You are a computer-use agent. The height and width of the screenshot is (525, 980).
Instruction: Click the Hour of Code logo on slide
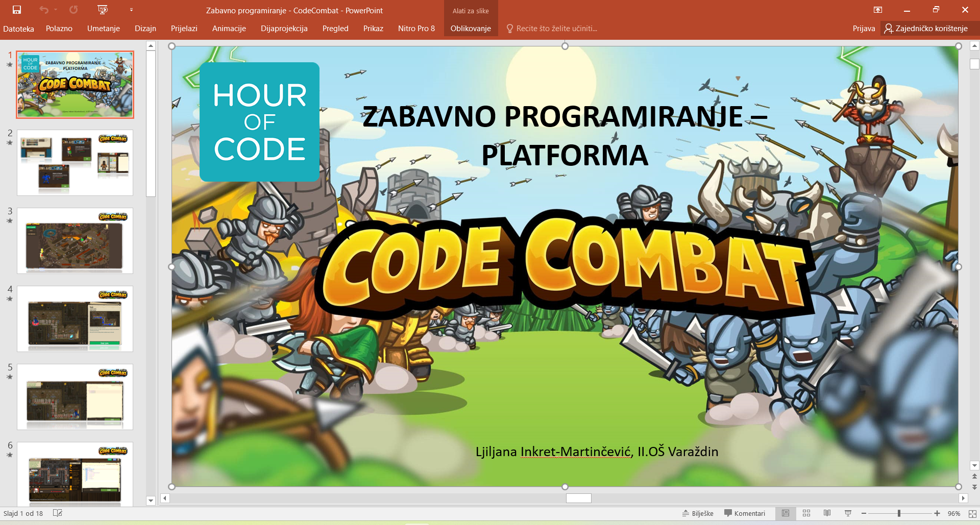(260, 122)
